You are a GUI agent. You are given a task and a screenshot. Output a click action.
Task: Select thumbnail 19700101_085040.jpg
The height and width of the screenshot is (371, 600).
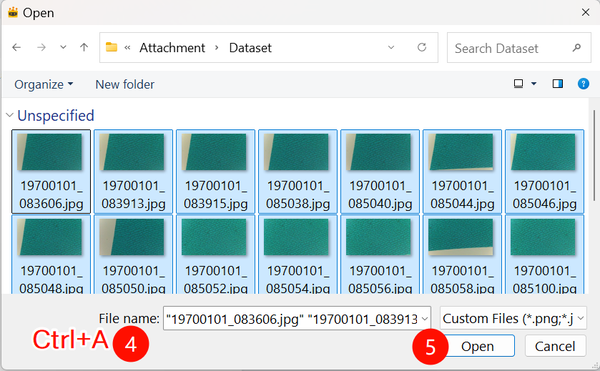(x=380, y=171)
